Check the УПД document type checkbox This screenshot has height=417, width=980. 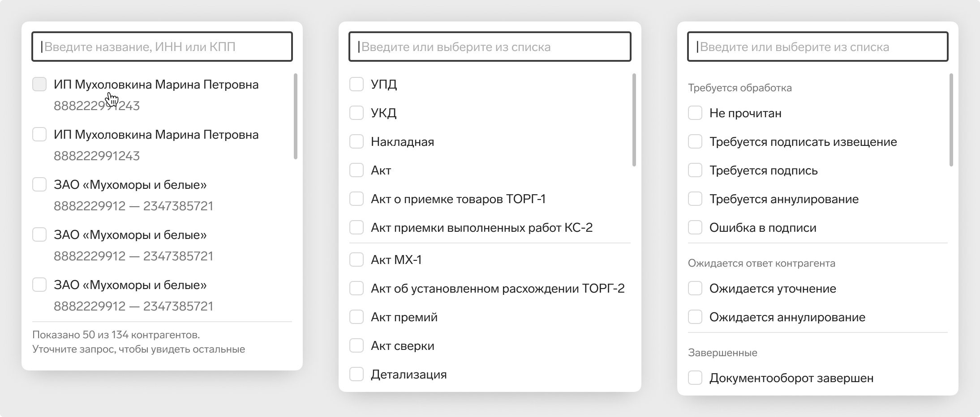pos(357,84)
